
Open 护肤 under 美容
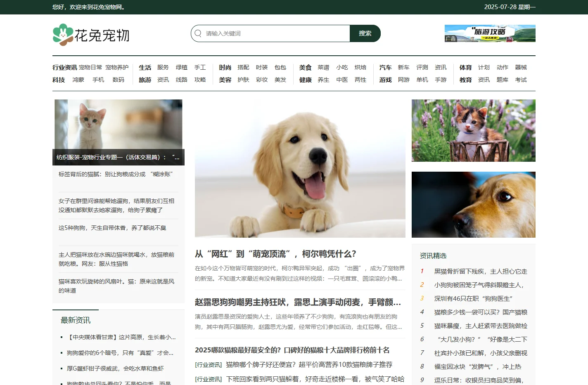point(243,80)
